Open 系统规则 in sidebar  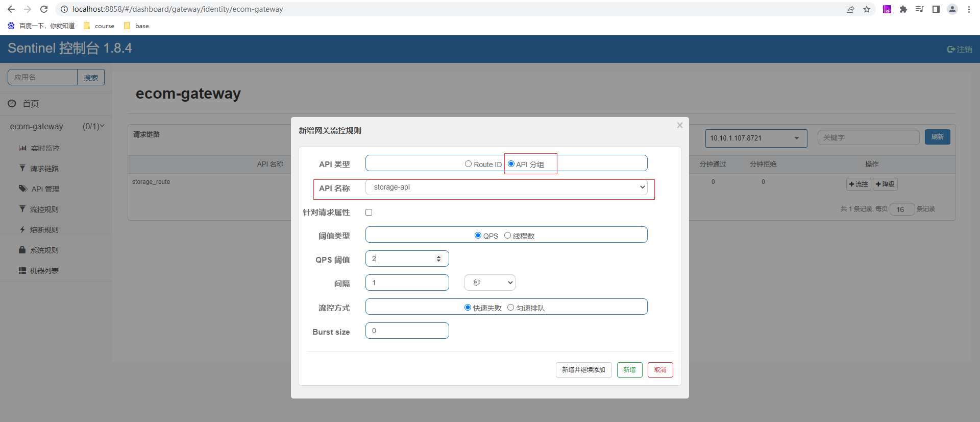[39, 250]
